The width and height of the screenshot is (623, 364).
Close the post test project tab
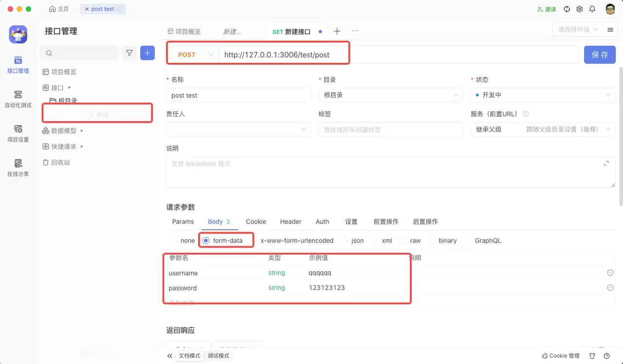tap(87, 9)
